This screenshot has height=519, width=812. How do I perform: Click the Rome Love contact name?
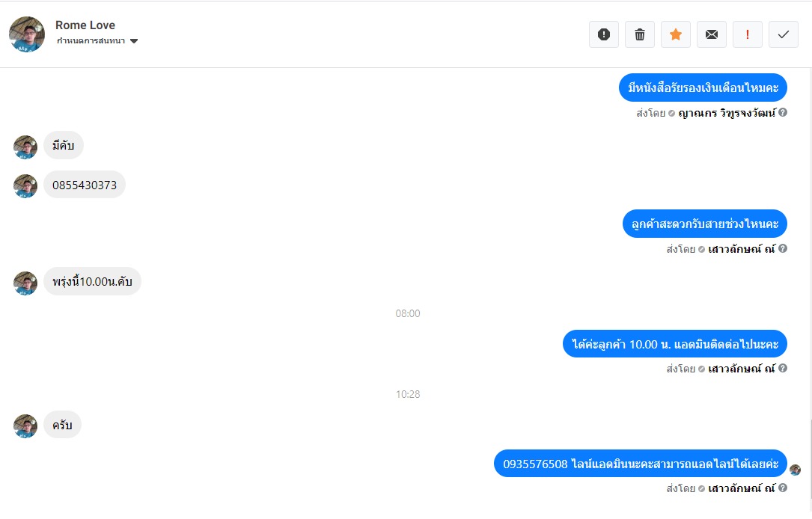[x=85, y=25]
